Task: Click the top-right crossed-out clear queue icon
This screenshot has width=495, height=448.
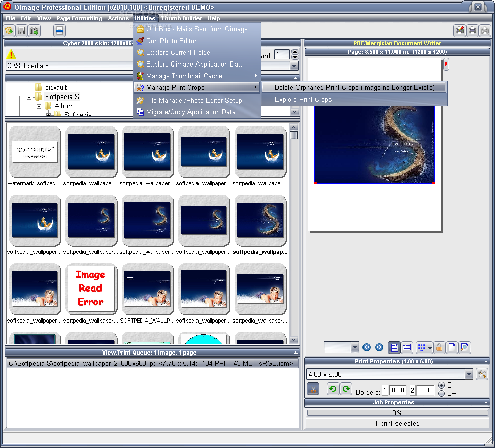Action: pyautogui.click(x=484, y=30)
